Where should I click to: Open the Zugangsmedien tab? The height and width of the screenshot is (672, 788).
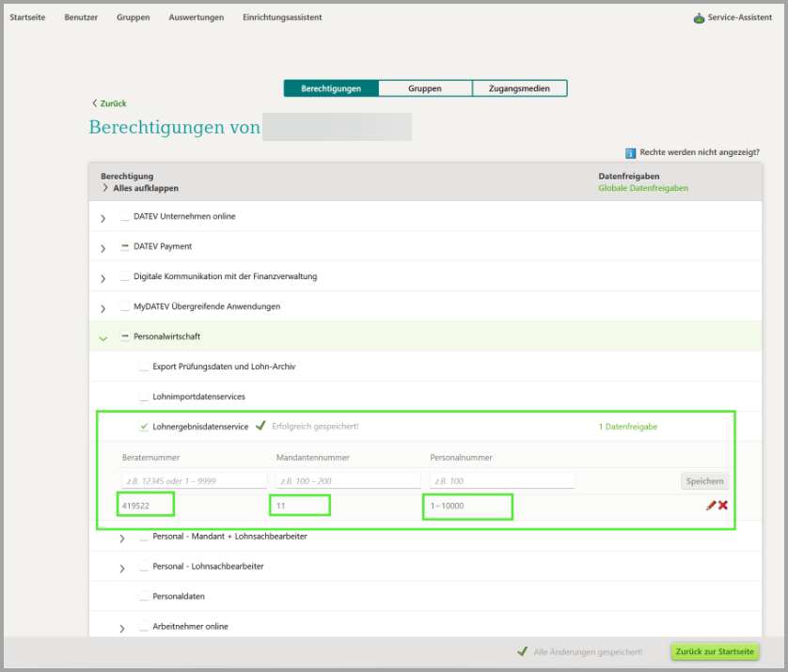(519, 88)
